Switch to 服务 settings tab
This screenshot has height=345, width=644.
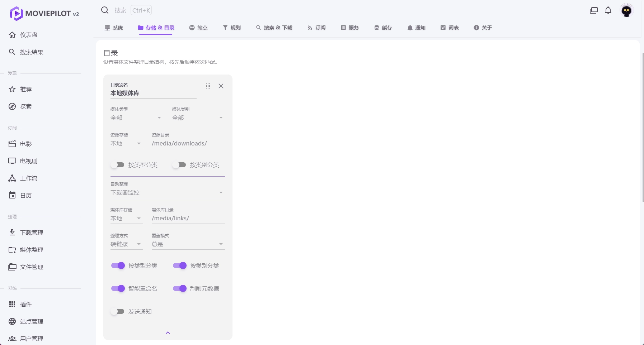[350, 28]
